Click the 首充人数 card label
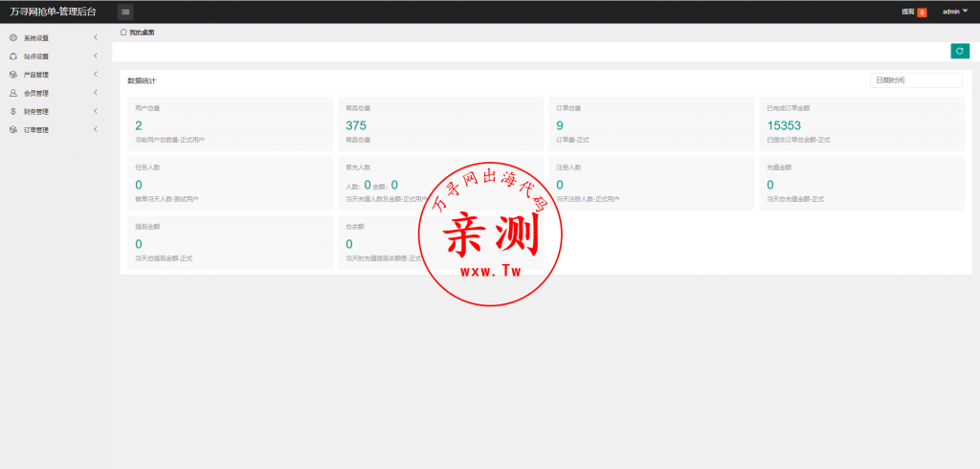The image size is (980, 469). [x=358, y=167]
